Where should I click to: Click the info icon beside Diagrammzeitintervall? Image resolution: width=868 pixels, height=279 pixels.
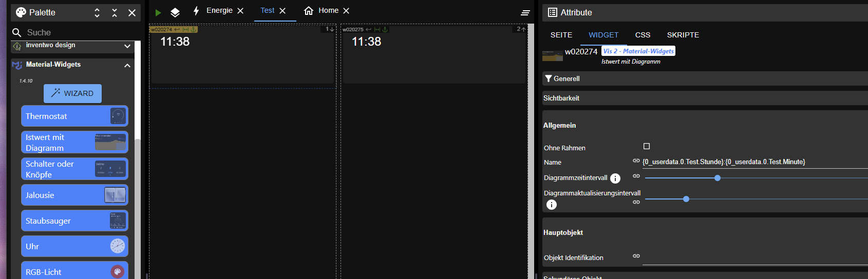pos(615,178)
